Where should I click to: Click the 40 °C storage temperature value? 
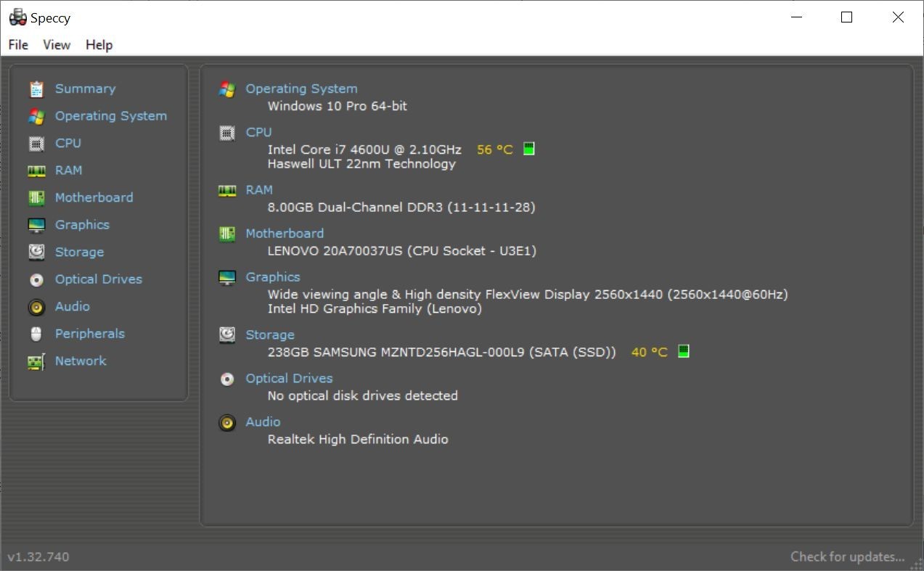(x=649, y=352)
